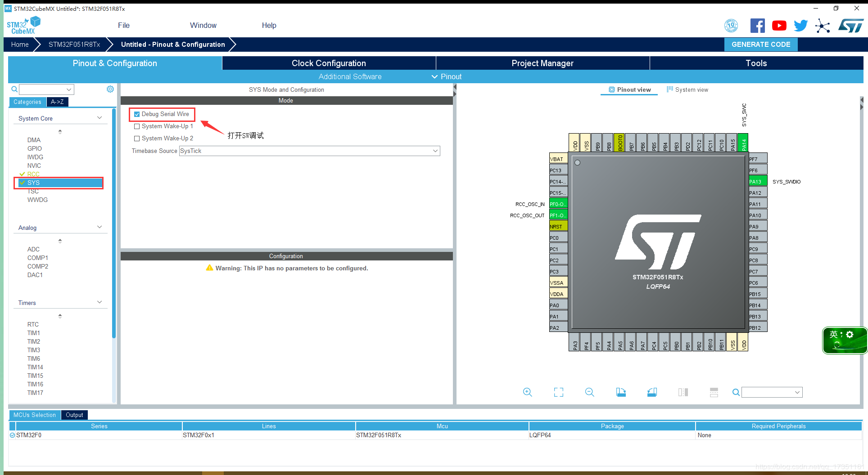
Task: Enable System Wake-Up 1
Action: point(137,126)
